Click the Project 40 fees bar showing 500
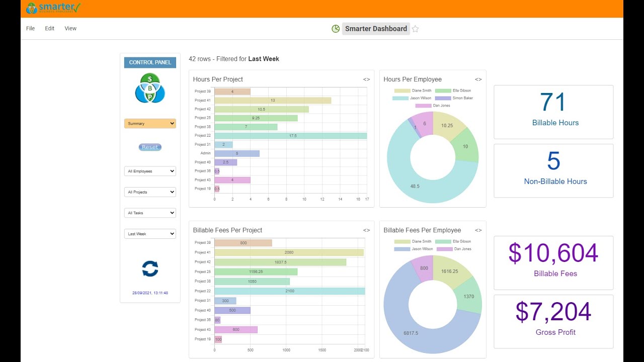This screenshot has width=644, height=362. (x=232, y=310)
